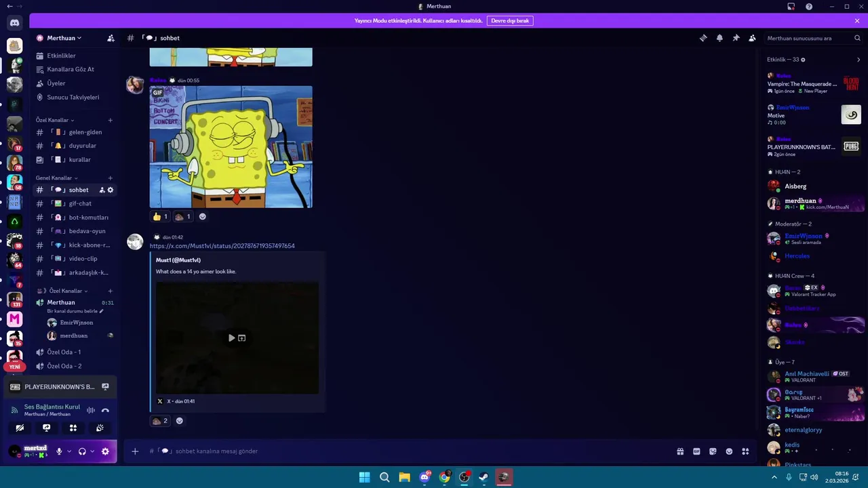Click Must1 (@Must1vl) embed author link

coord(178,260)
